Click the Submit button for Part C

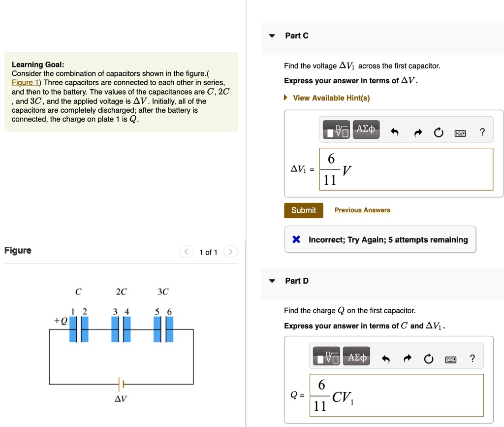click(303, 210)
